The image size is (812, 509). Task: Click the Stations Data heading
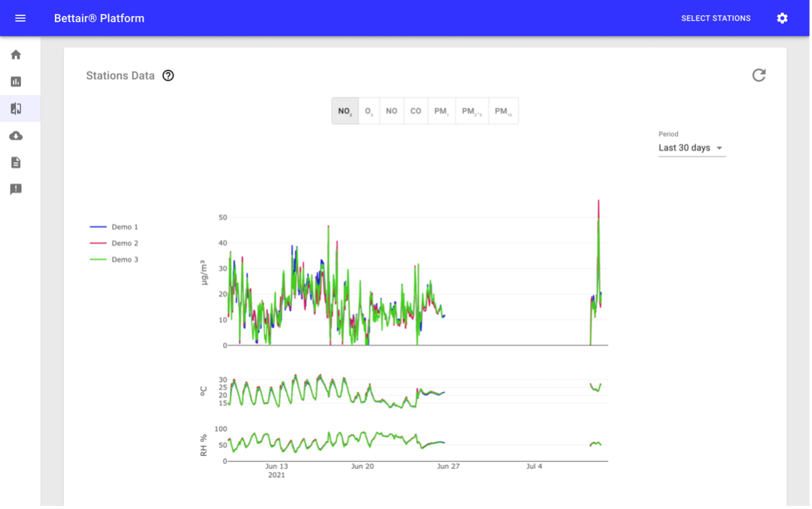pyautogui.click(x=120, y=76)
